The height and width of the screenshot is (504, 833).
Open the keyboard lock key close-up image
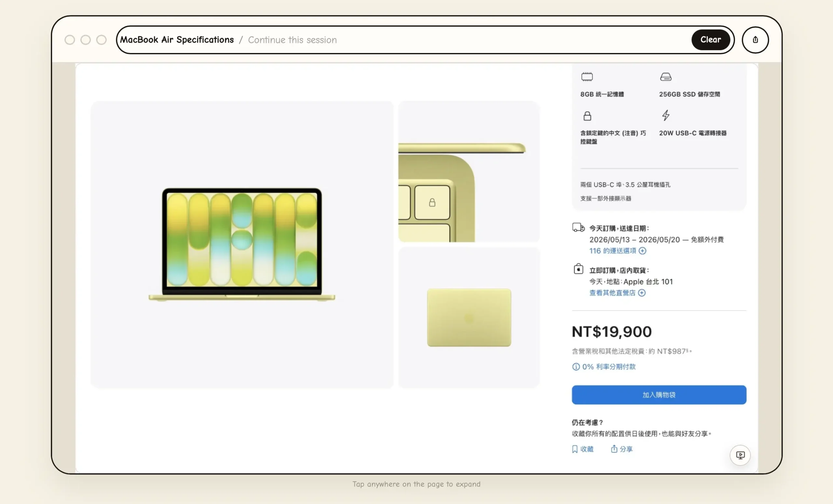469,172
